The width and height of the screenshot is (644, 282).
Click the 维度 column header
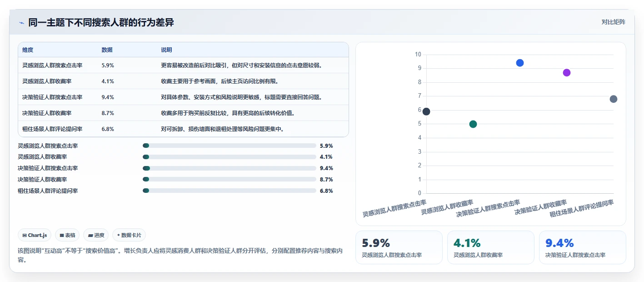(x=28, y=50)
